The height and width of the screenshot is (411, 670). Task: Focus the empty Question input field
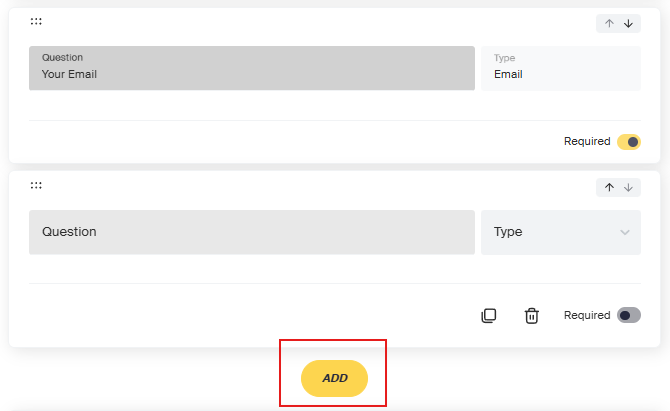click(252, 232)
